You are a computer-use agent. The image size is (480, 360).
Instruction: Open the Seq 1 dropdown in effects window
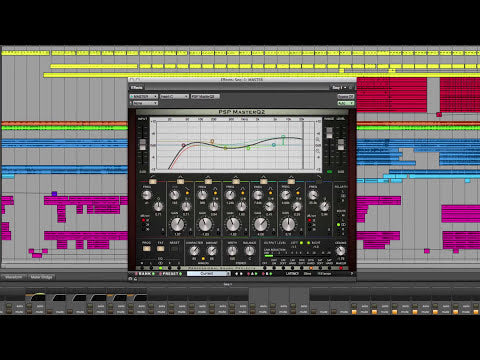pyautogui.click(x=339, y=88)
